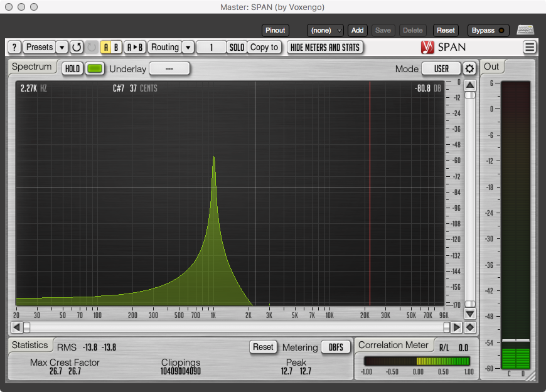
Task: Open the hamburger menu icon top-right
Action: click(x=530, y=47)
